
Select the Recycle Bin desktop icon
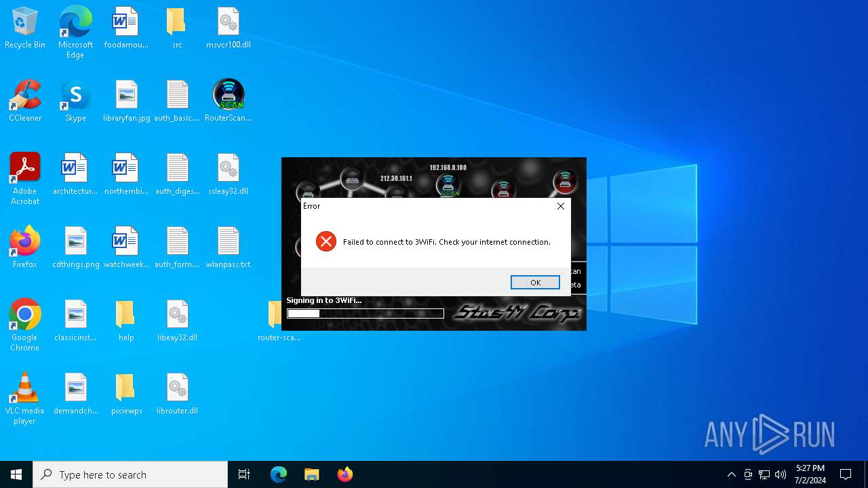click(25, 28)
